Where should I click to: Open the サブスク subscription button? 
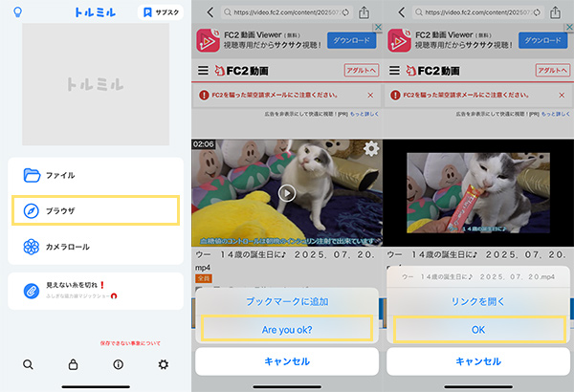(x=161, y=12)
